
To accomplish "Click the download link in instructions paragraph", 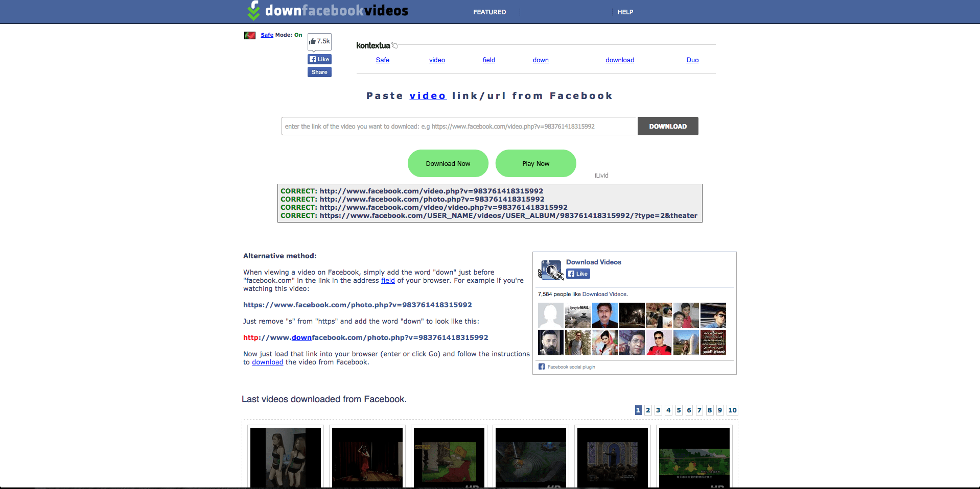I will coord(267,362).
